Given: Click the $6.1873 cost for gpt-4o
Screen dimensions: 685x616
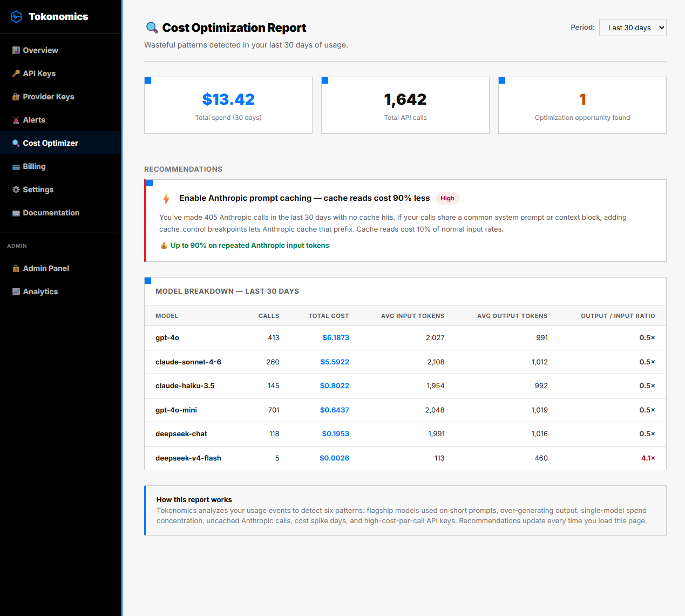Looking at the screenshot, I should tap(336, 338).
